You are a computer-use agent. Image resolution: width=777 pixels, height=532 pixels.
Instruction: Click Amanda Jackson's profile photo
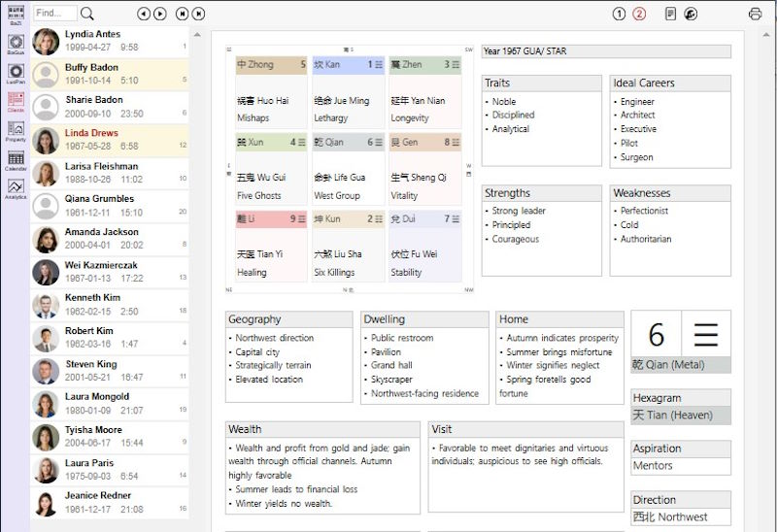tap(46, 240)
